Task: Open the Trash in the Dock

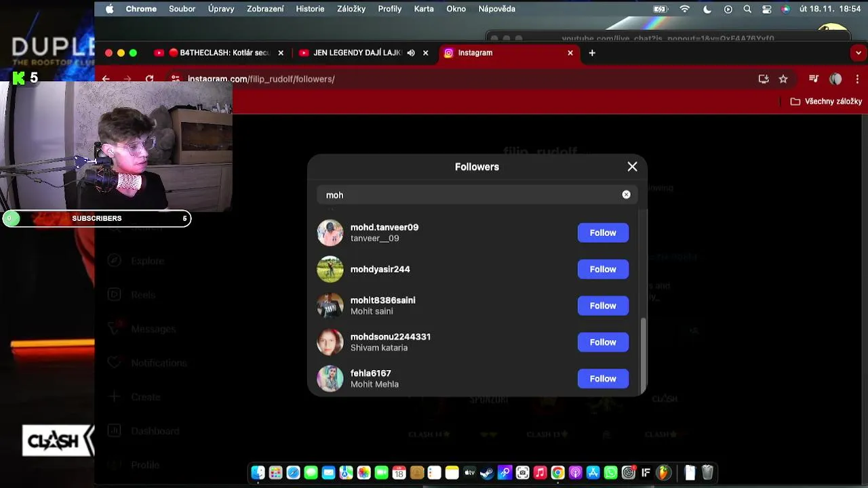Action: (707, 472)
